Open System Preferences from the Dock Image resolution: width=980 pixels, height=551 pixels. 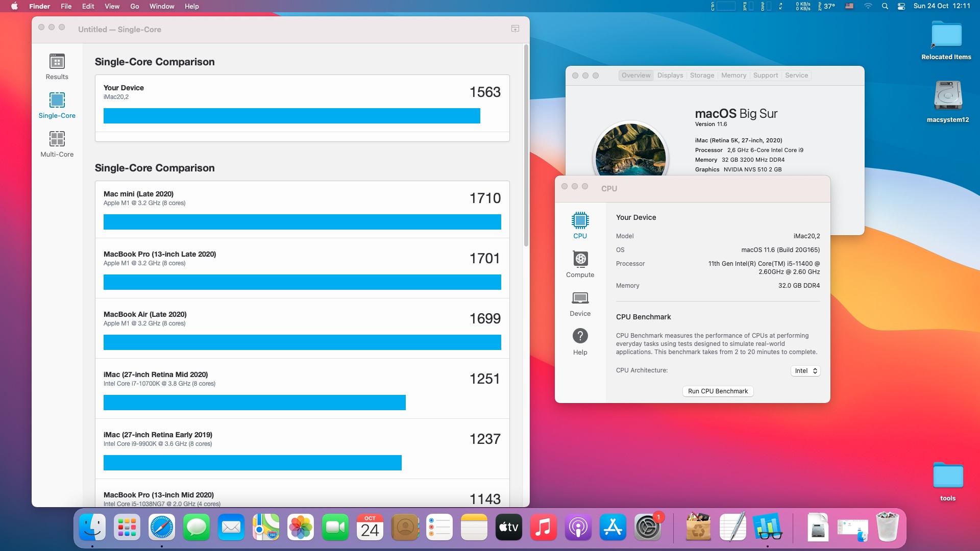click(x=647, y=528)
